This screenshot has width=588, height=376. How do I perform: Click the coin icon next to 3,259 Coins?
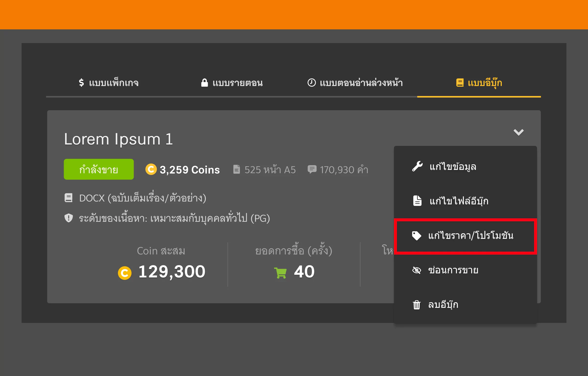(x=151, y=169)
